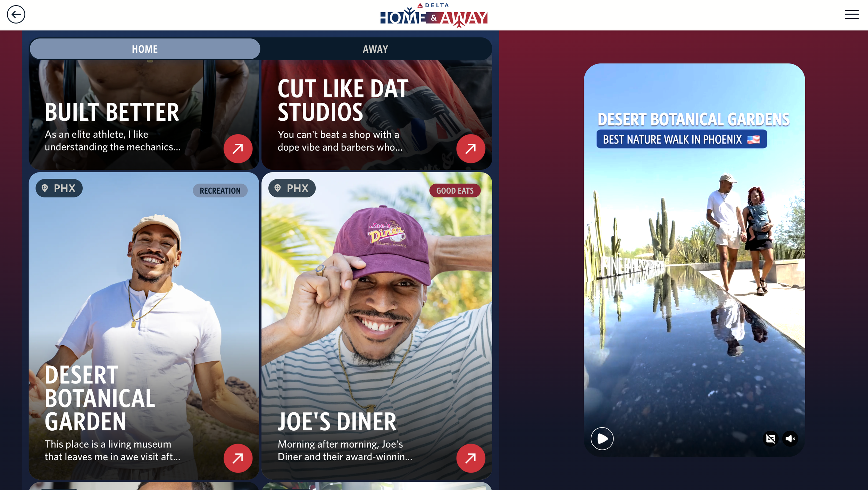868x490 pixels.
Task: Click location pin icon on Joe's Diner card
Action: (277, 188)
